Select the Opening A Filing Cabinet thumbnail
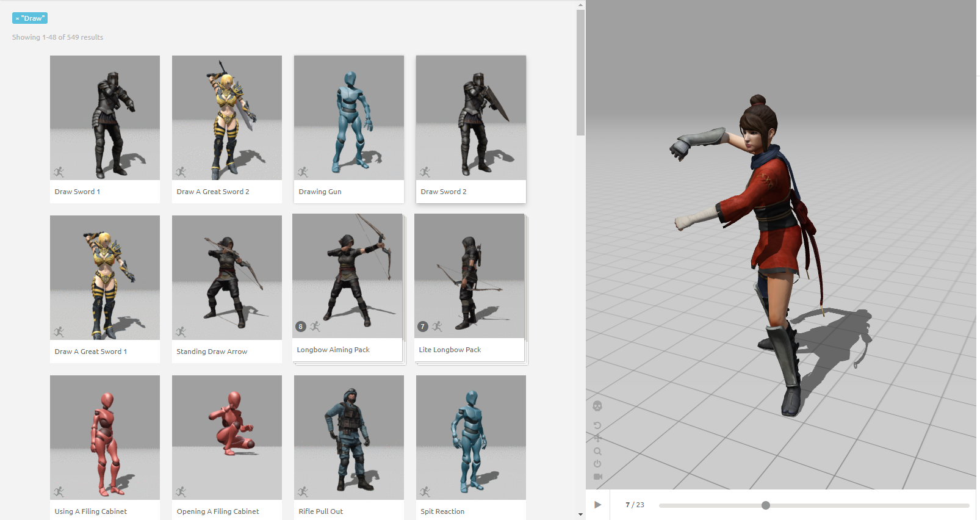The image size is (980, 520). click(x=227, y=438)
